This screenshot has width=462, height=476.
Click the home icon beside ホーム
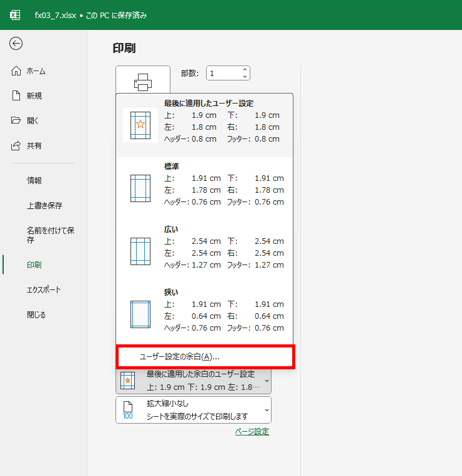(16, 70)
